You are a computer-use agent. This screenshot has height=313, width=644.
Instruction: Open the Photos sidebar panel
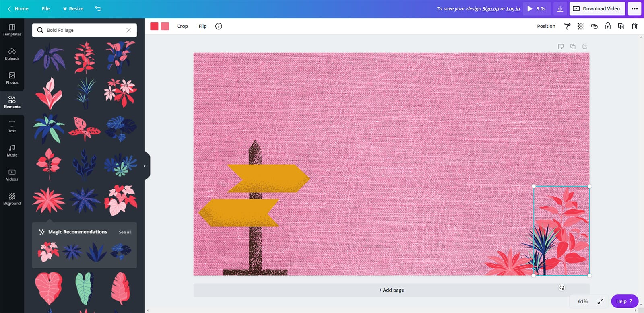[x=12, y=78]
